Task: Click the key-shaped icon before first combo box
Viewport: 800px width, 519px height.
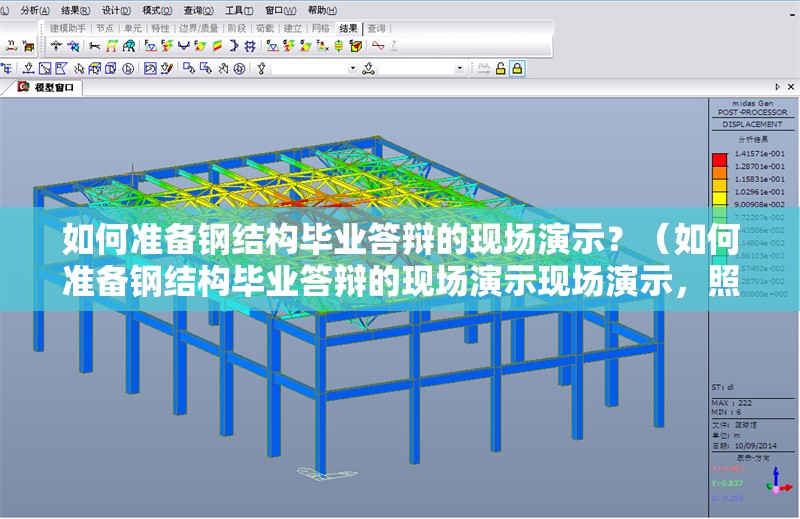Action: pyautogui.click(x=262, y=68)
